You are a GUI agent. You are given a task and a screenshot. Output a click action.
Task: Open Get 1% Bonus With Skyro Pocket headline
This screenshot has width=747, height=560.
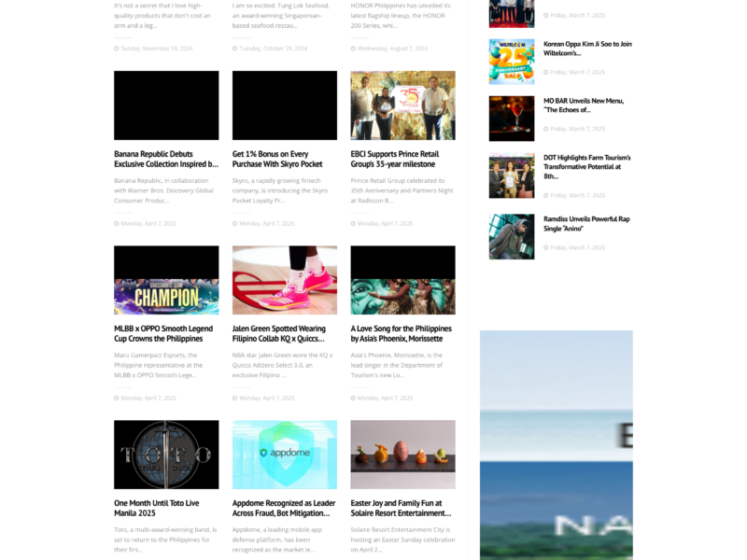pyautogui.click(x=277, y=159)
